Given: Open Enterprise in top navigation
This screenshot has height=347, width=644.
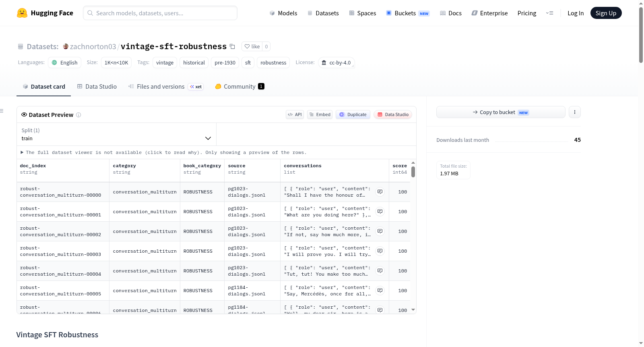Looking at the screenshot, I should (x=489, y=13).
